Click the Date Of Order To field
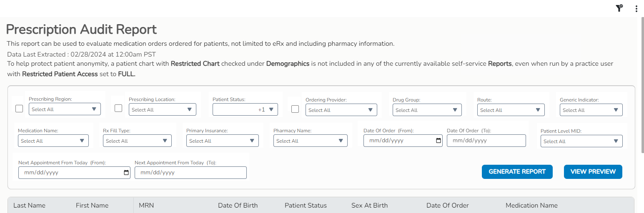 coord(486,141)
